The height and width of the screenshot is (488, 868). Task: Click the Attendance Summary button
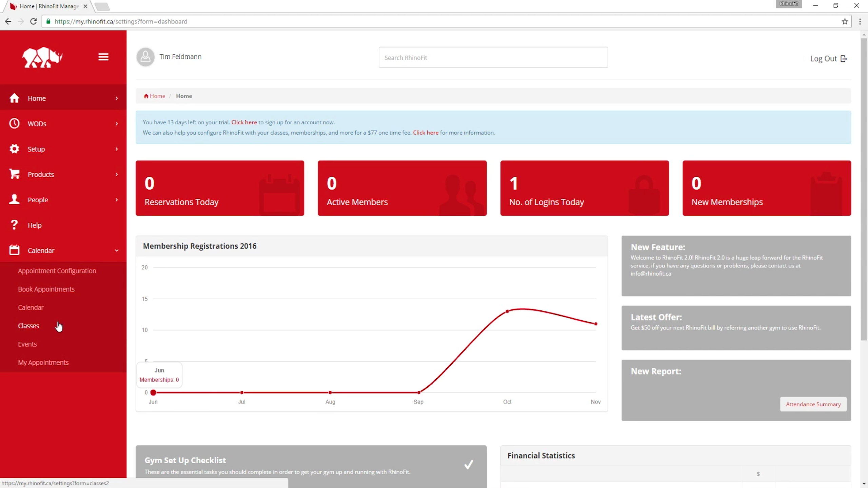coord(813,404)
